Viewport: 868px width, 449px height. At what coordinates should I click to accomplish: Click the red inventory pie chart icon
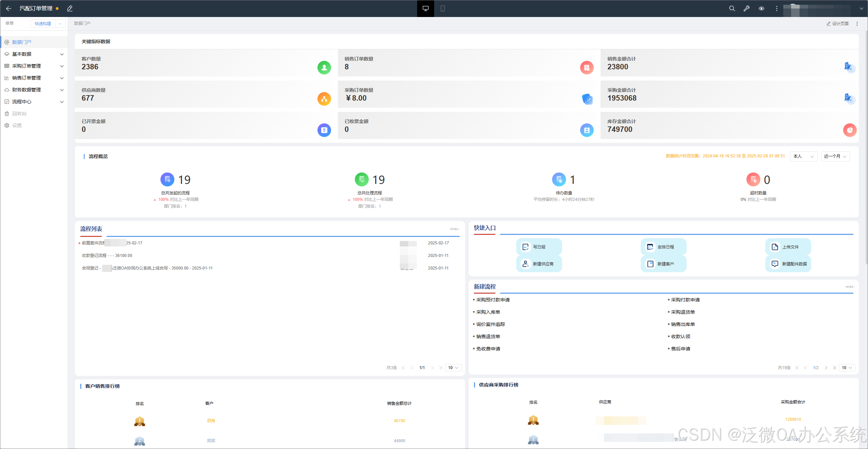coord(850,130)
